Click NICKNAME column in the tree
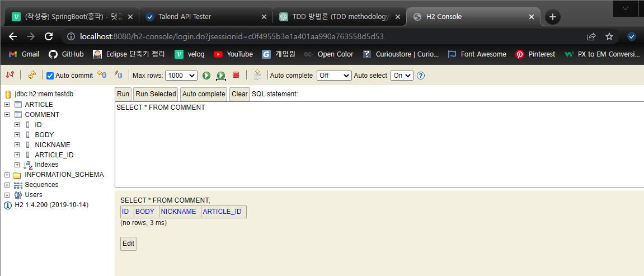Image resolution: width=644 pixels, height=276 pixels. coord(53,145)
